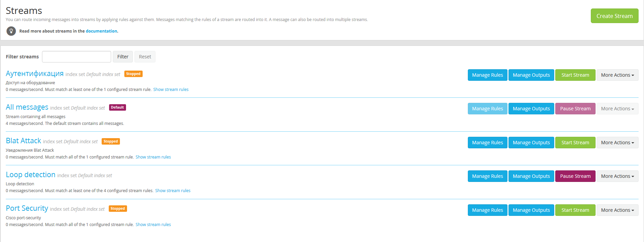
Task: Open the All messages stream
Action: 27,107
